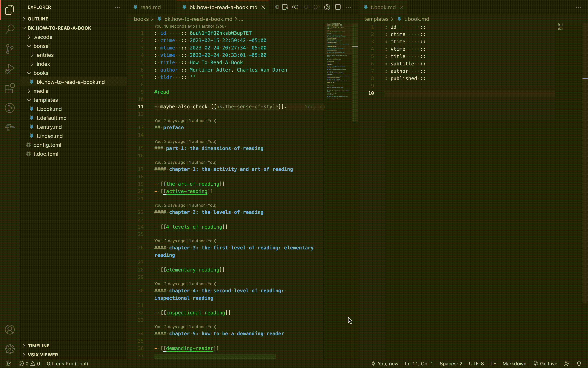Click the 'templates' breadcrumb in right editor
The image size is (588, 368).
pos(376,19)
